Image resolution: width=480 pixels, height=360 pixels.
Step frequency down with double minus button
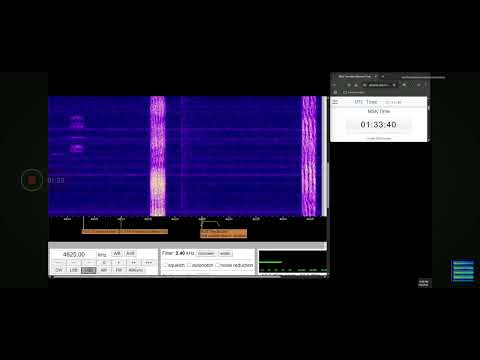(x=74, y=262)
